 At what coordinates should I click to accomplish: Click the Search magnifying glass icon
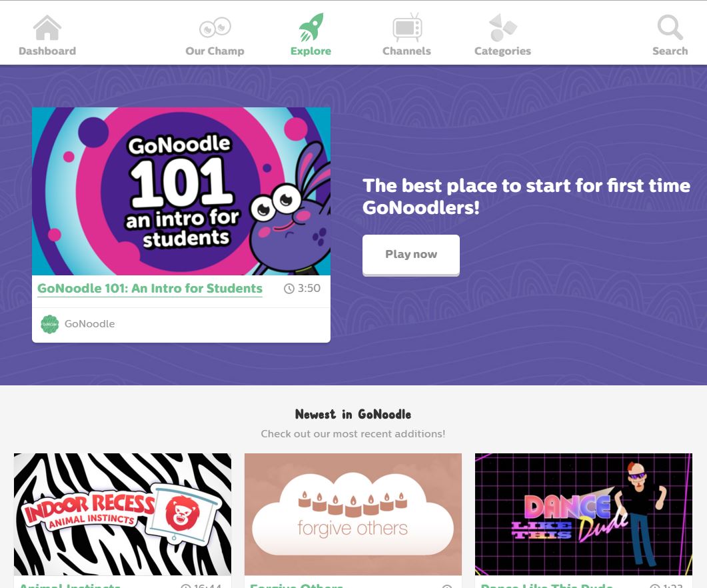coord(670,27)
